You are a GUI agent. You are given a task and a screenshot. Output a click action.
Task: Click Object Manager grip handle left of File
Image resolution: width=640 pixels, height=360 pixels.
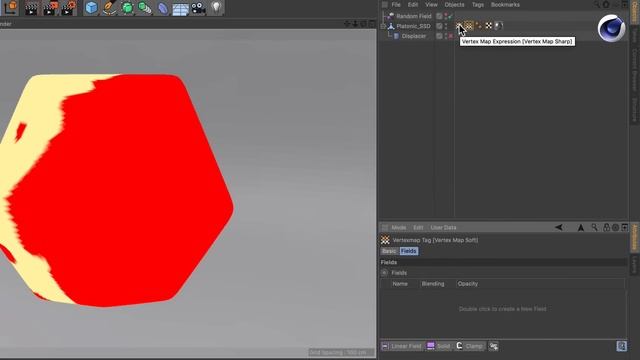384,4
